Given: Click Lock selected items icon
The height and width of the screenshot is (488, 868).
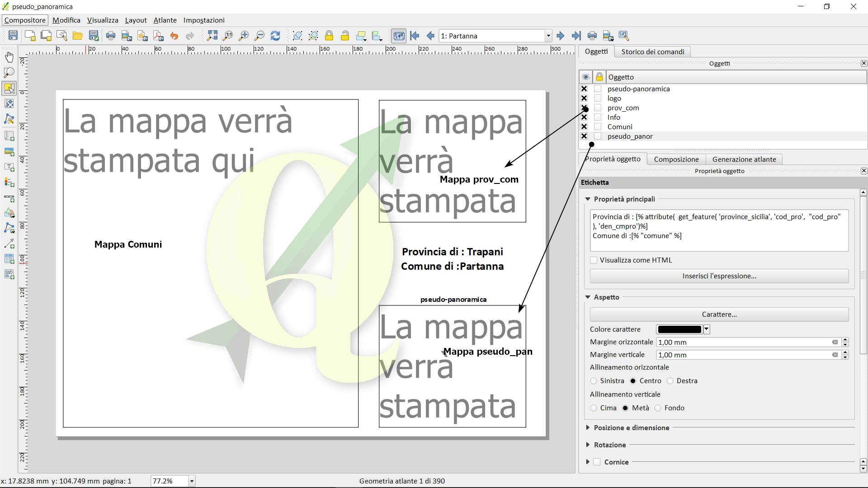Looking at the screenshot, I should [329, 36].
